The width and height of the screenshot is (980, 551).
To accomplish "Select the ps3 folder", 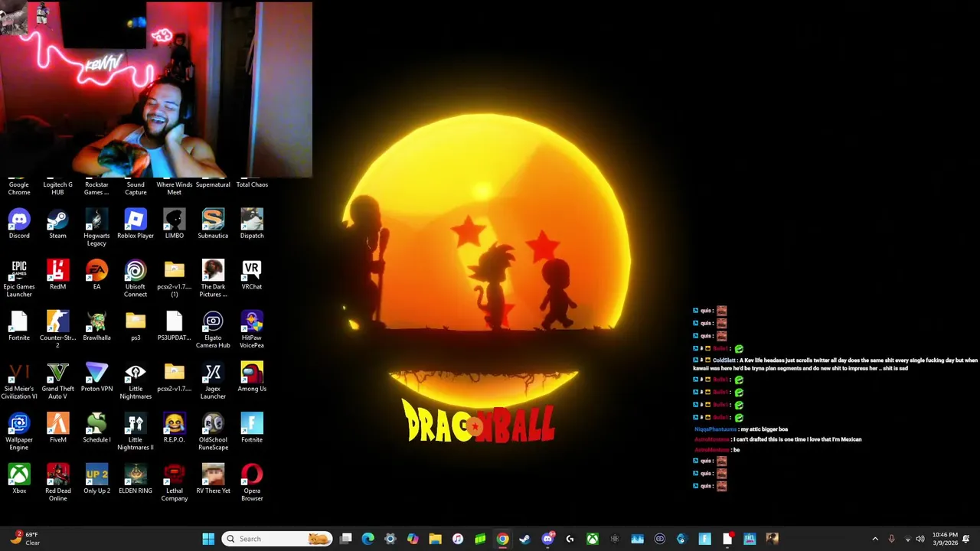I will coord(136,326).
